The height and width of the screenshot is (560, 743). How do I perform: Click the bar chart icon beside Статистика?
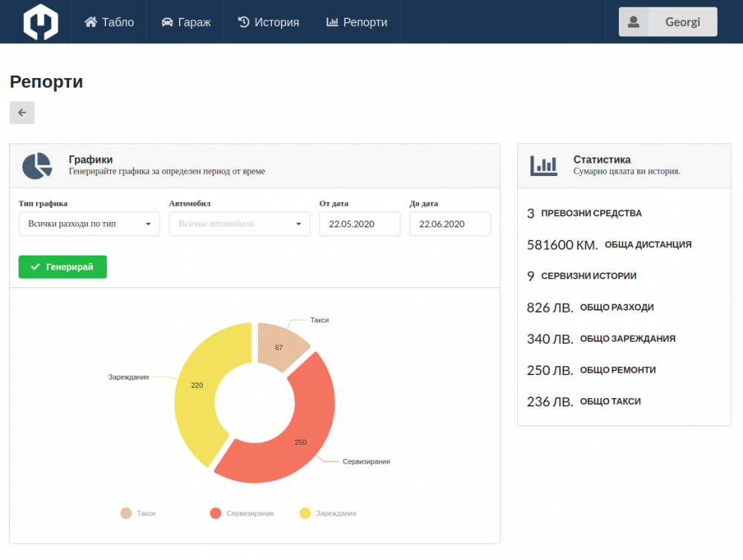click(544, 166)
